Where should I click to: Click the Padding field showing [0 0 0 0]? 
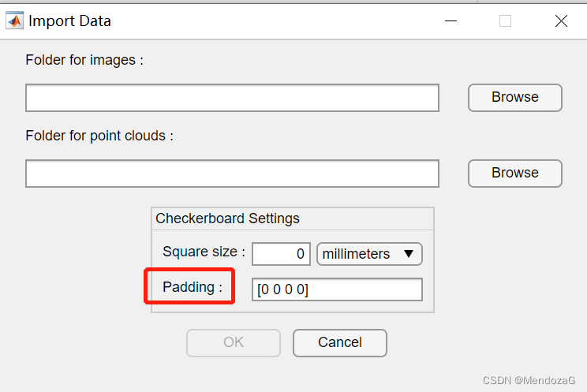pos(337,289)
